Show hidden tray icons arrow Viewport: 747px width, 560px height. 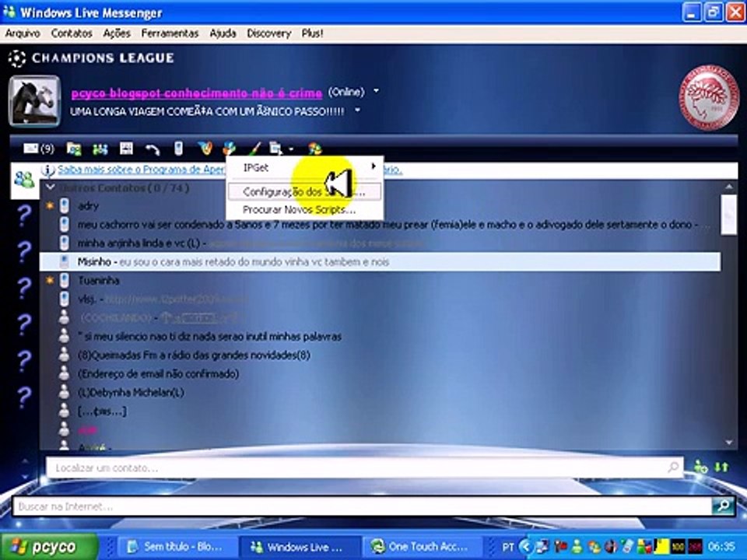(525, 546)
